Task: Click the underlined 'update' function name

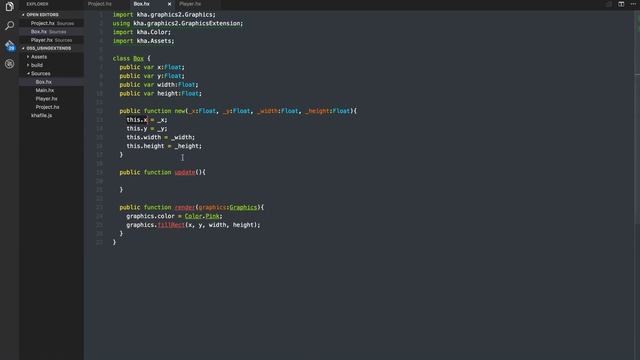Action: [x=185, y=172]
